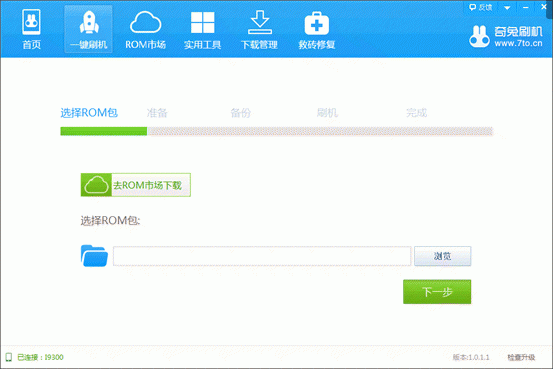Click the 浏览 browse button
This screenshot has width=553, height=369.
pos(442,256)
